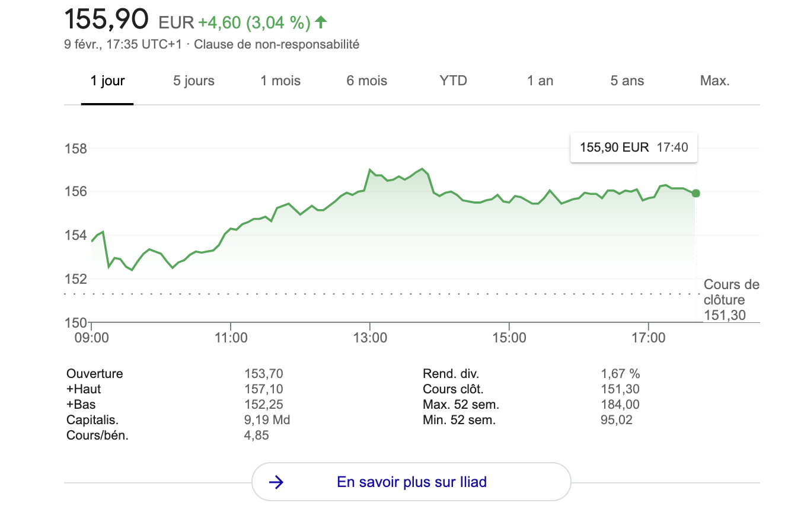Select the 1 jour tab

click(x=107, y=81)
